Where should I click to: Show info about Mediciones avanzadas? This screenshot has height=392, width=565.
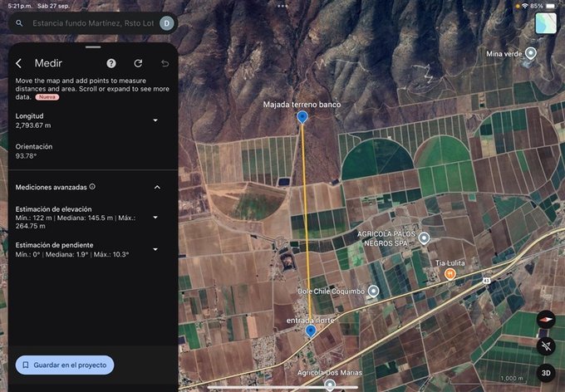click(92, 187)
